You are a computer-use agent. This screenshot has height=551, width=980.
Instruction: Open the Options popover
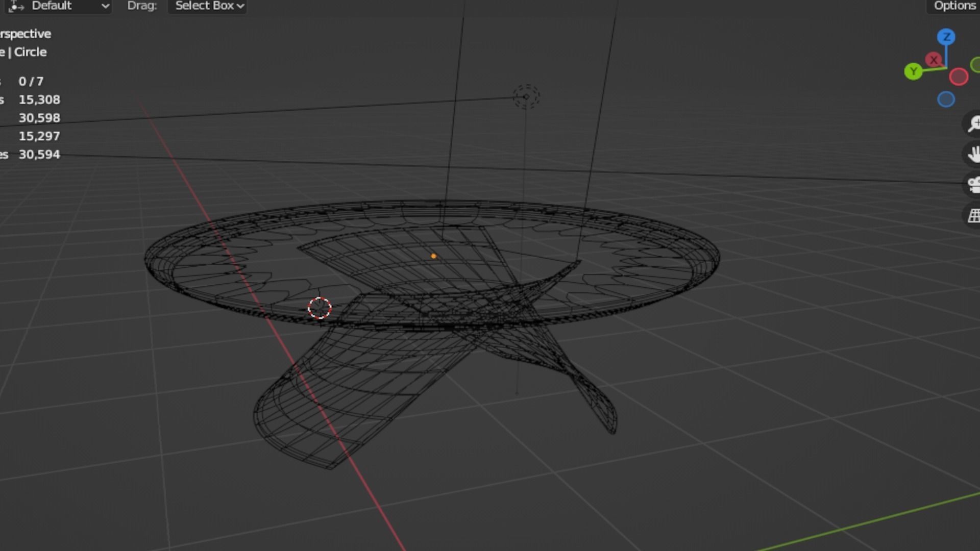coord(953,6)
